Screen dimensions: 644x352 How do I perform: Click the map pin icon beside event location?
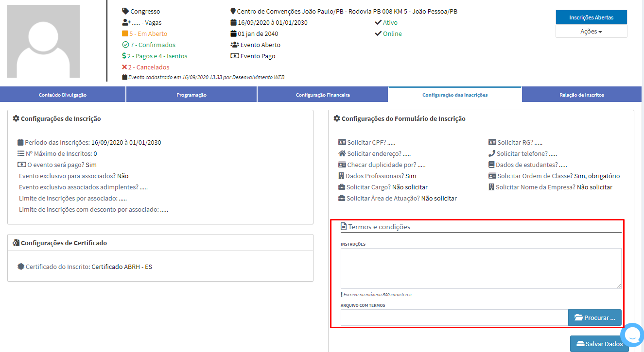click(x=233, y=11)
